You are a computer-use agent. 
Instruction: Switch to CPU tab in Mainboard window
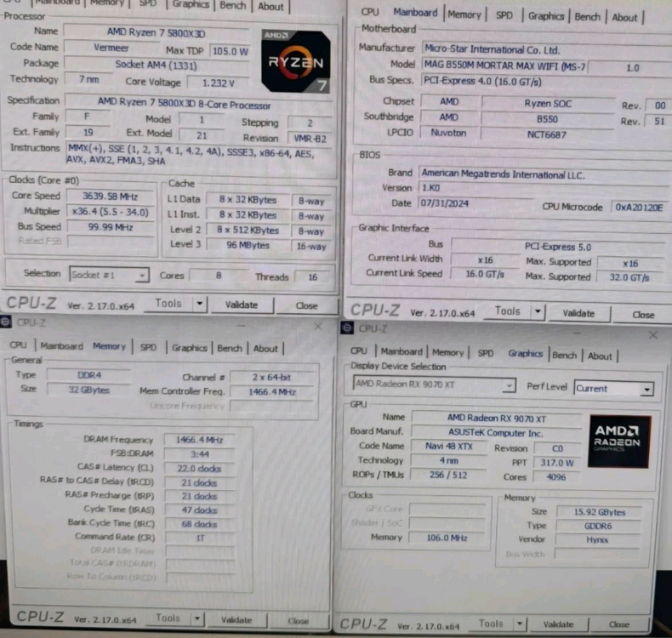click(x=369, y=12)
